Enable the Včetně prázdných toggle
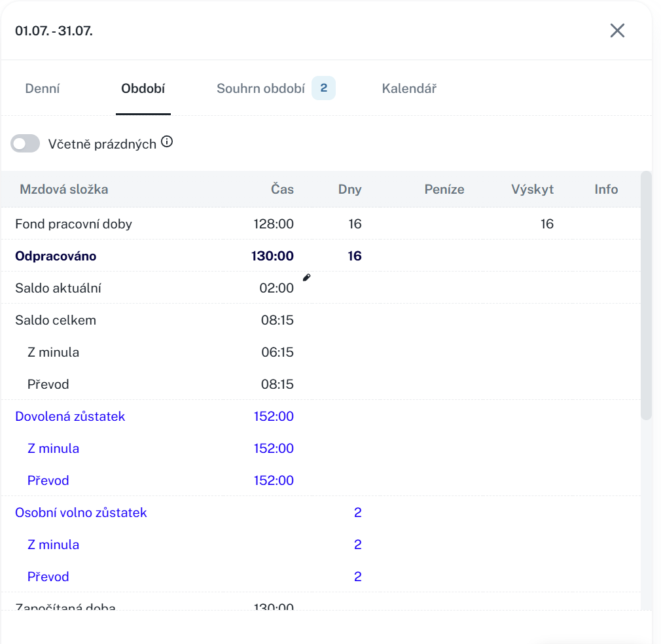The height and width of the screenshot is (644, 661). [x=26, y=144]
